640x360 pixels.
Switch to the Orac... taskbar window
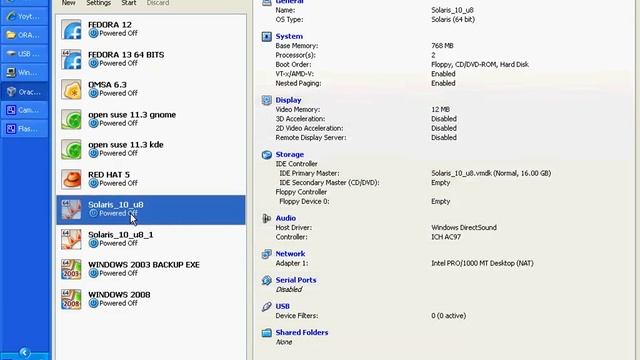24,92
